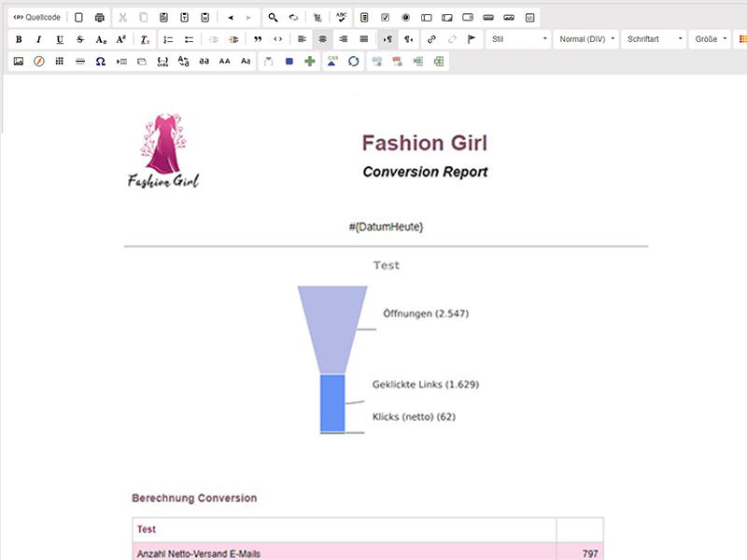Image resolution: width=747 pixels, height=560 pixels.
Task: Insert a checkbox form field
Action: 386,18
